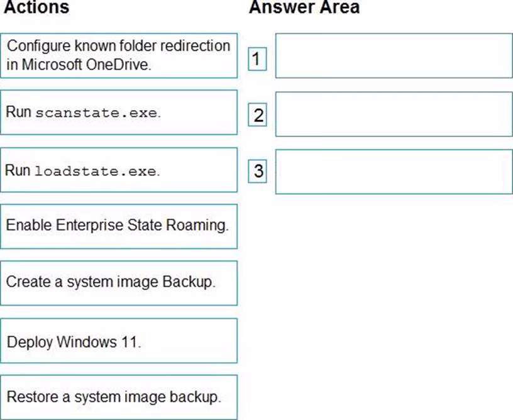Image resolution: width=513 pixels, height=420 pixels.
Task: Select the Configure known folder redirection action
Action: click(x=119, y=55)
